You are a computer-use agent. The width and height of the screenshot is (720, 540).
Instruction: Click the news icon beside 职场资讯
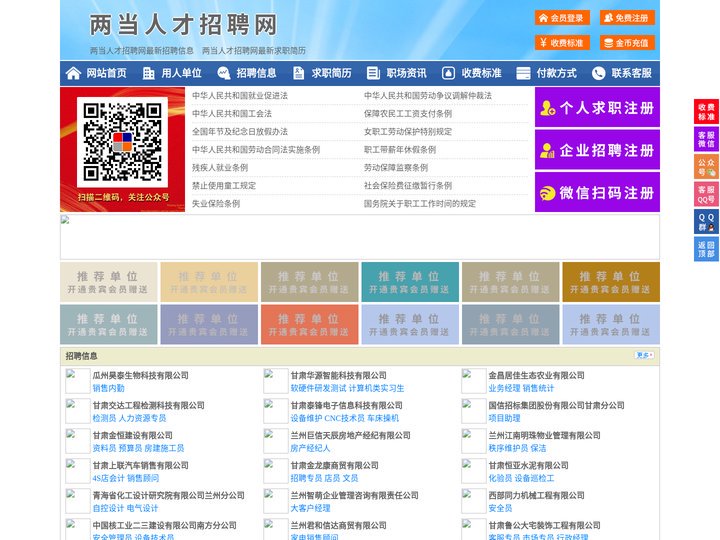(x=373, y=73)
